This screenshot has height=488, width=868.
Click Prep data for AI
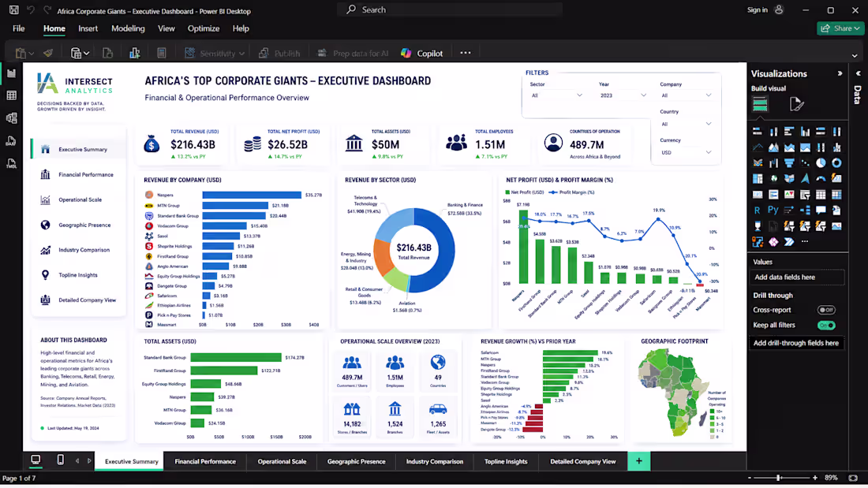tap(352, 53)
